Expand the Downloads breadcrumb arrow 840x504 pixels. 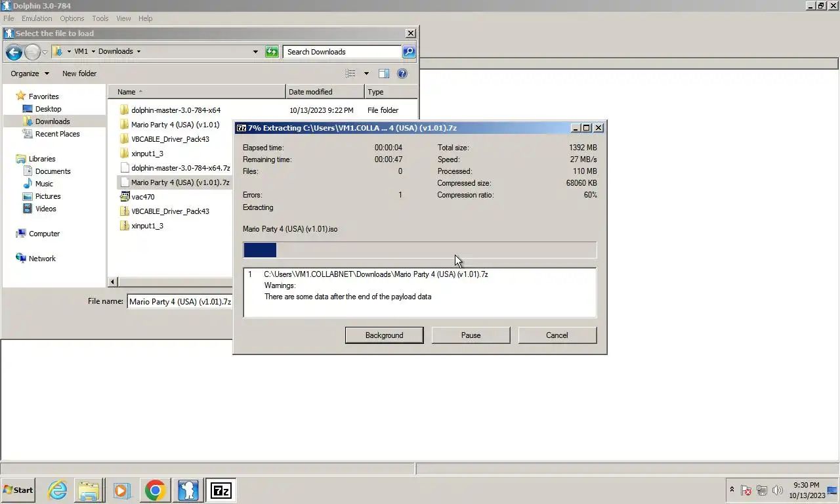click(138, 52)
